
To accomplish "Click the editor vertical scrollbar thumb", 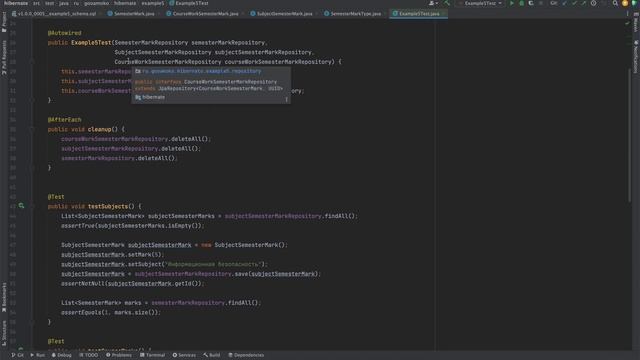I will pyautogui.click(x=630, y=135).
